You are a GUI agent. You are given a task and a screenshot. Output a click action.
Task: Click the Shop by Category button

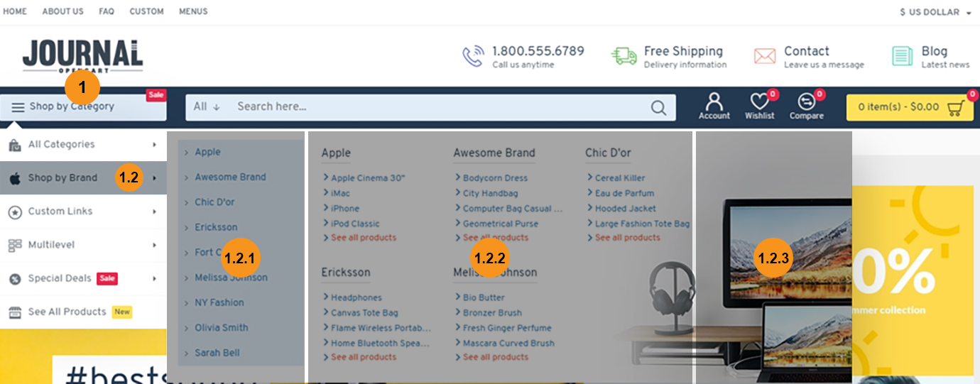[x=83, y=106]
